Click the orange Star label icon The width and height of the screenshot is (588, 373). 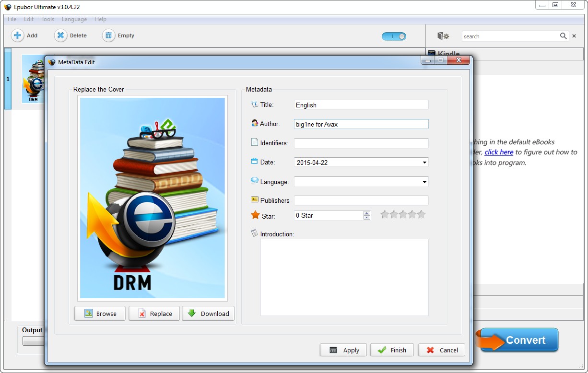point(255,215)
